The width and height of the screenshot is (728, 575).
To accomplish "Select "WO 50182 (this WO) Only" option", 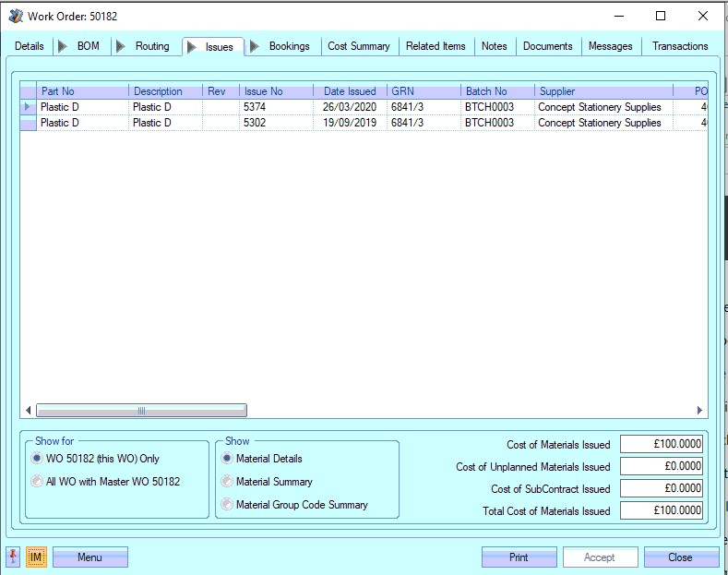I will point(38,459).
